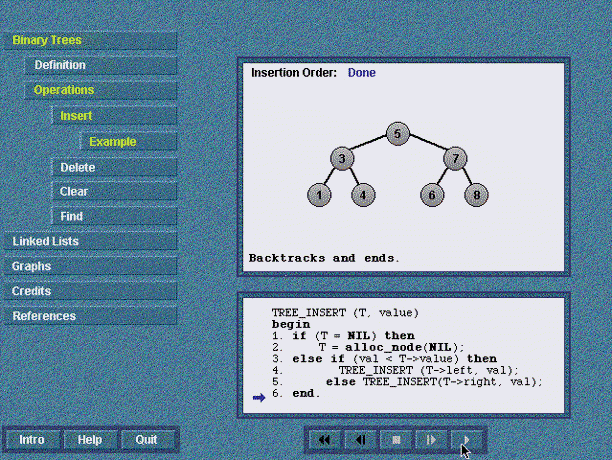612x460 pixels.
Task: Click the 'Insertion Order:' label
Action: [x=294, y=73]
